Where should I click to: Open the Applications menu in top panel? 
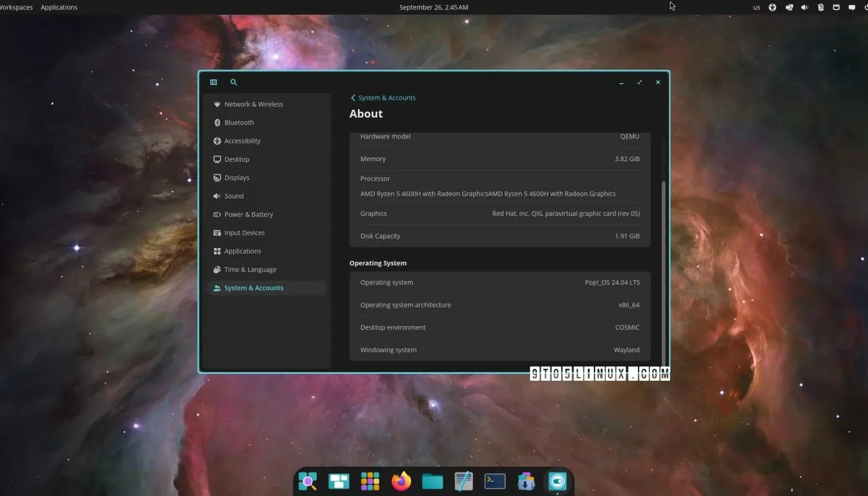59,7
